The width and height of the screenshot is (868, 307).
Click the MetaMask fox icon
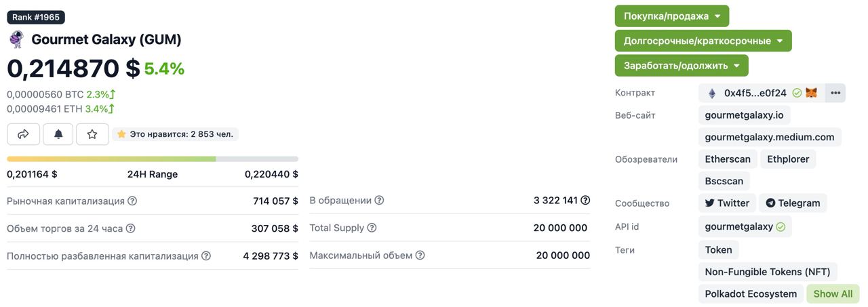[811, 93]
